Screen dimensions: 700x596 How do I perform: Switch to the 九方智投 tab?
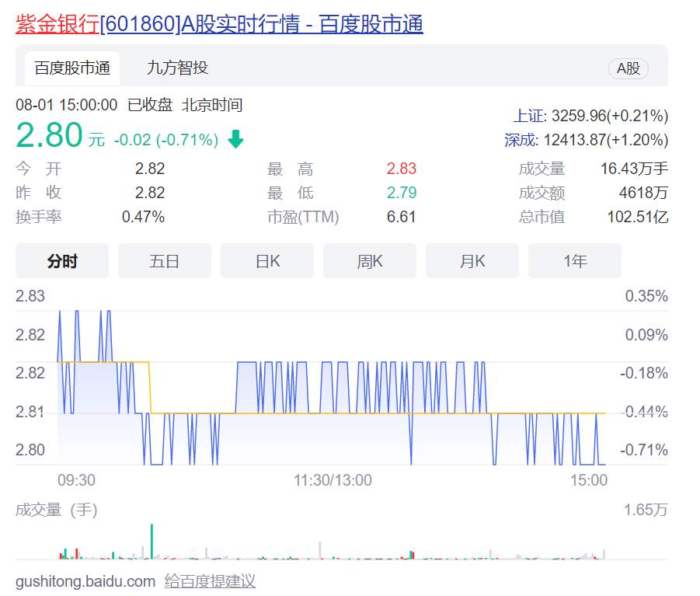177,68
